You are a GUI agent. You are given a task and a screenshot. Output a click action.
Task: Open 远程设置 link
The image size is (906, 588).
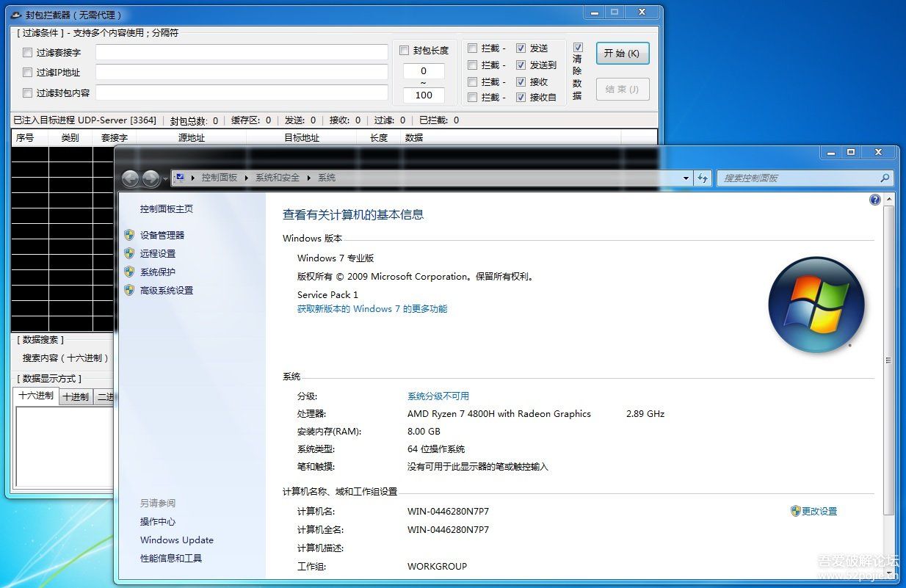158,253
